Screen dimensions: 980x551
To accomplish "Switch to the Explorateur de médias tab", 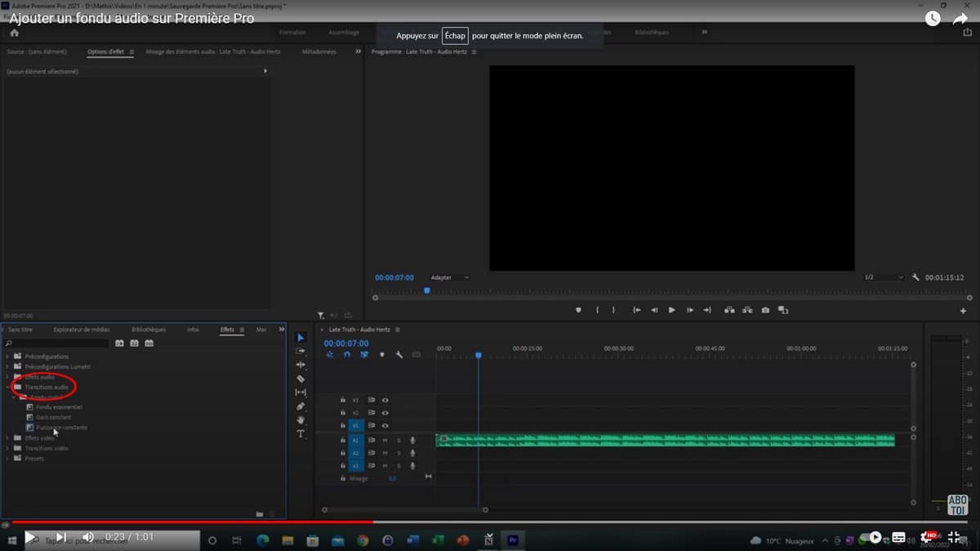I will [82, 330].
